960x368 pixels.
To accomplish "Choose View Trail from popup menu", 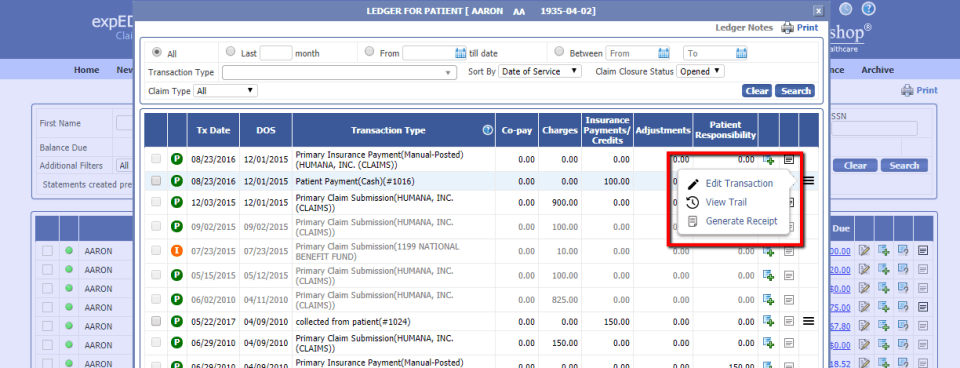I will [x=726, y=202].
